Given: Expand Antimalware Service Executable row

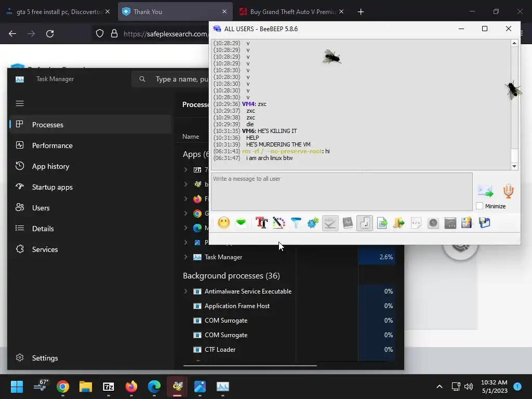Looking at the screenshot, I should pyautogui.click(x=185, y=291).
